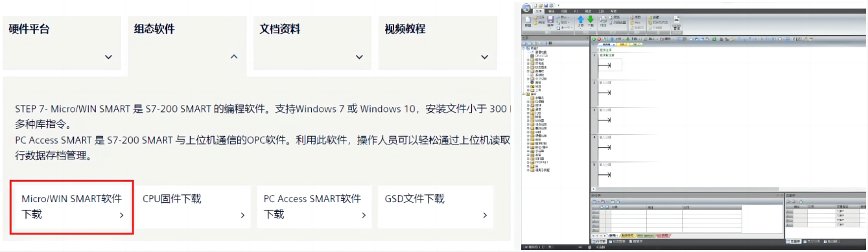Click the 创建 library item in ribbon
Image resolution: width=868 pixels, height=252 pixels.
click(653, 17)
